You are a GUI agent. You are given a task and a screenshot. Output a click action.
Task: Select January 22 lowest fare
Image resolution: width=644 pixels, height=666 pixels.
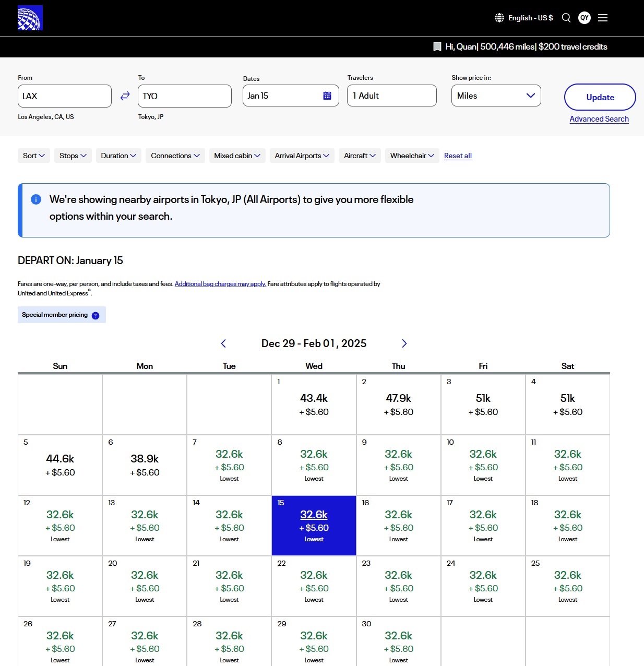314,586
